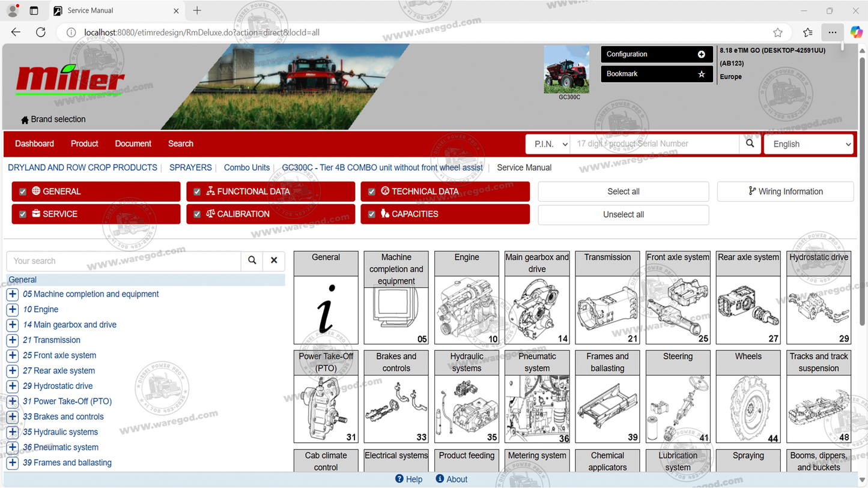Select 27 Rear axle system tree row
This screenshot has width=868, height=488.
click(59, 371)
